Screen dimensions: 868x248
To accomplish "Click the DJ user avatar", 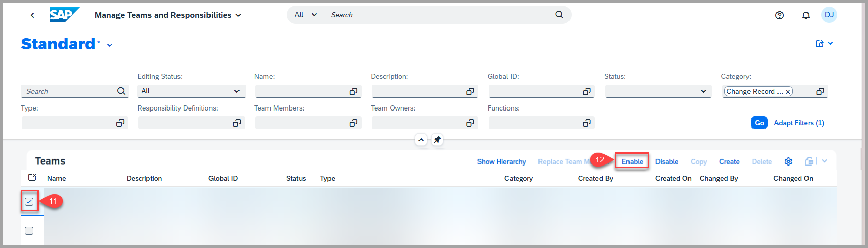I will pyautogui.click(x=829, y=15).
